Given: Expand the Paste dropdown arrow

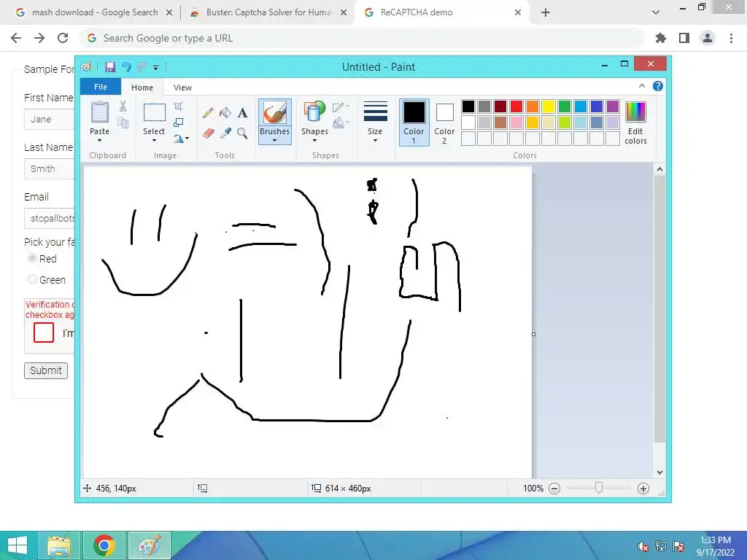Looking at the screenshot, I should click(99, 141).
